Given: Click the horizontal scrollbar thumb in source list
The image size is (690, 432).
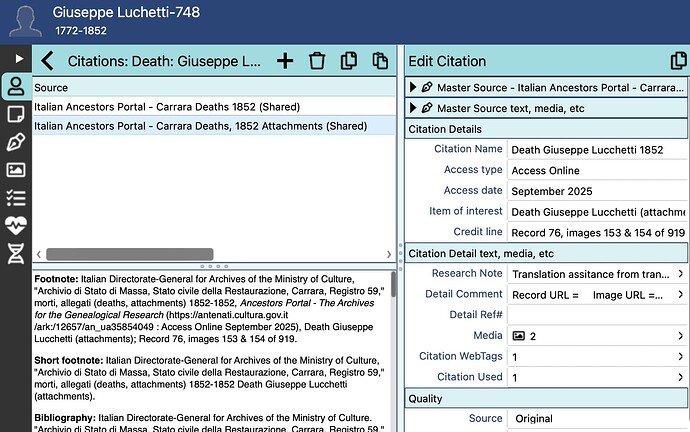Looking at the screenshot, I should [x=130, y=254].
